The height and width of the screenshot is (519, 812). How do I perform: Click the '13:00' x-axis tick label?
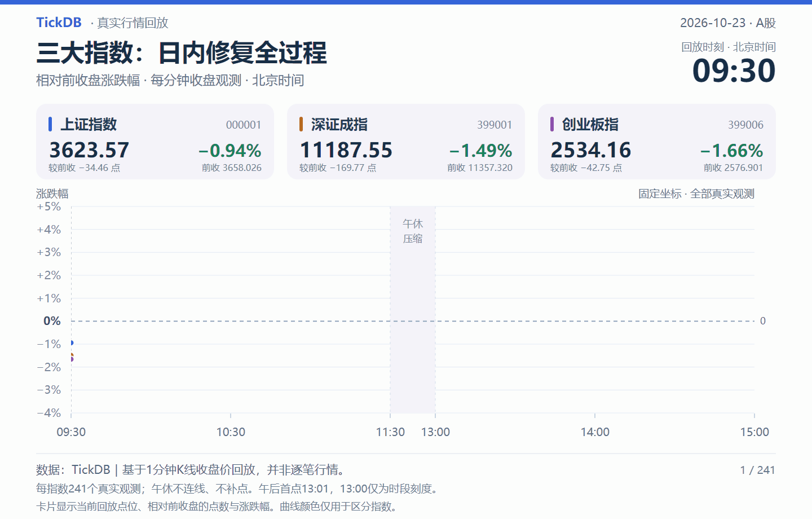[x=435, y=432]
